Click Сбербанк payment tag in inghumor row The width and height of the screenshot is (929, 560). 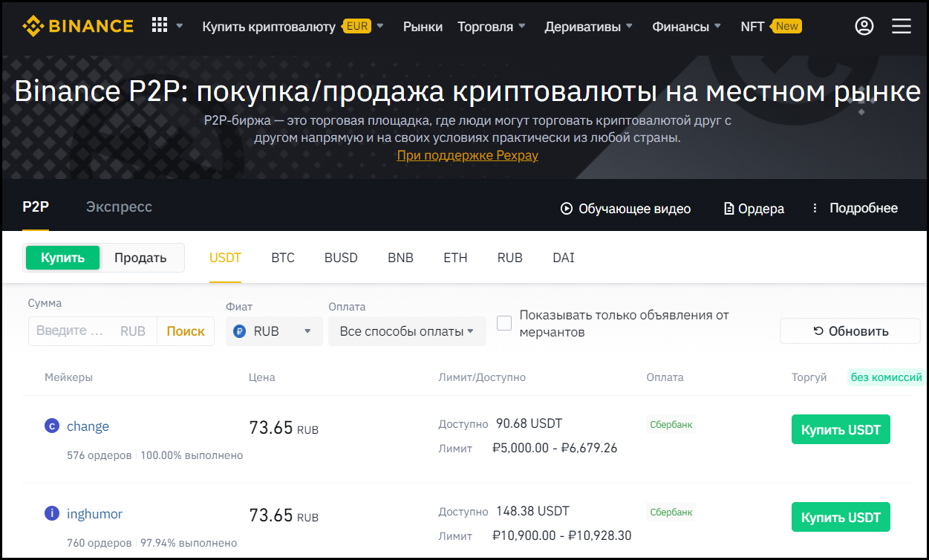coord(671,512)
